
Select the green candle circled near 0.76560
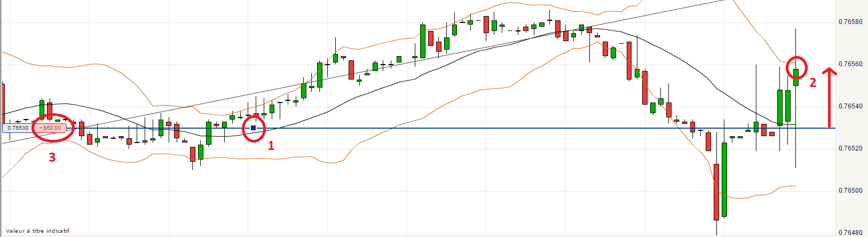pos(796,77)
